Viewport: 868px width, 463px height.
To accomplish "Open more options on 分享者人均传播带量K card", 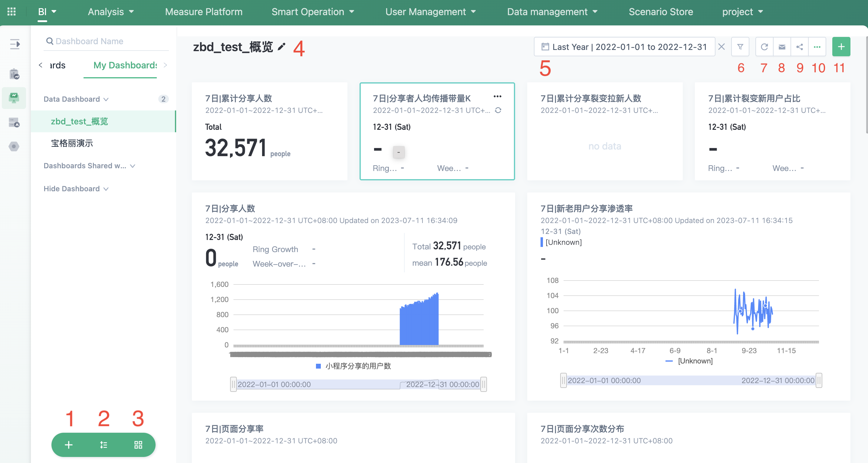I will (x=497, y=97).
